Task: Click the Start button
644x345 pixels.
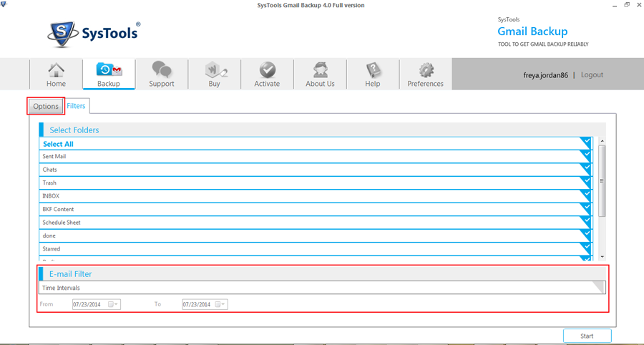Action: 587,336
